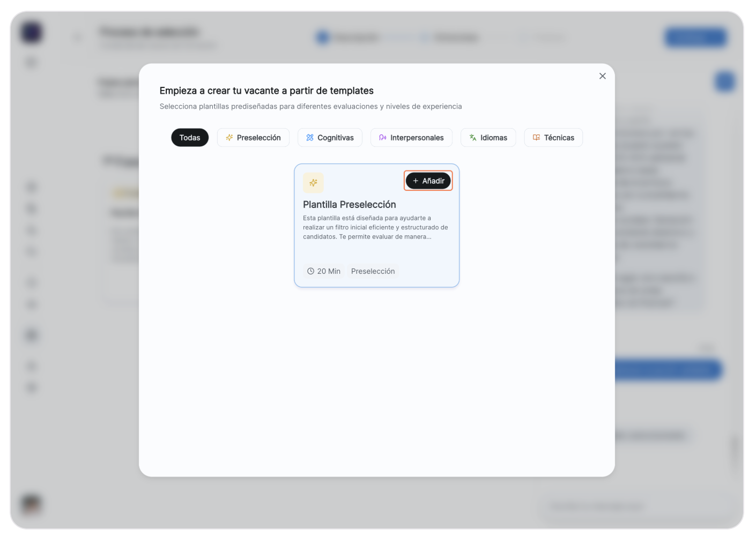Click the blurred app logo at top left
Image resolution: width=756 pixels, height=537 pixels.
pyautogui.click(x=32, y=32)
